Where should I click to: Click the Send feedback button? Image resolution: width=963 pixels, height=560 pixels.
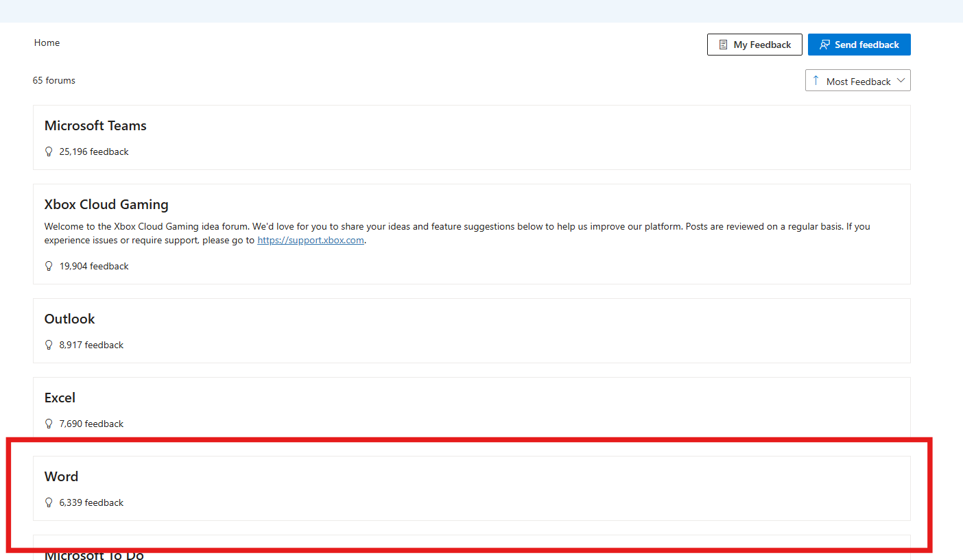[859, 45]
